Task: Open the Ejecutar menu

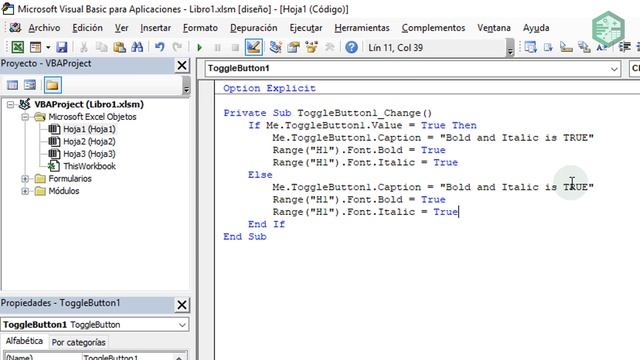Action: click(x=306, y=28)
